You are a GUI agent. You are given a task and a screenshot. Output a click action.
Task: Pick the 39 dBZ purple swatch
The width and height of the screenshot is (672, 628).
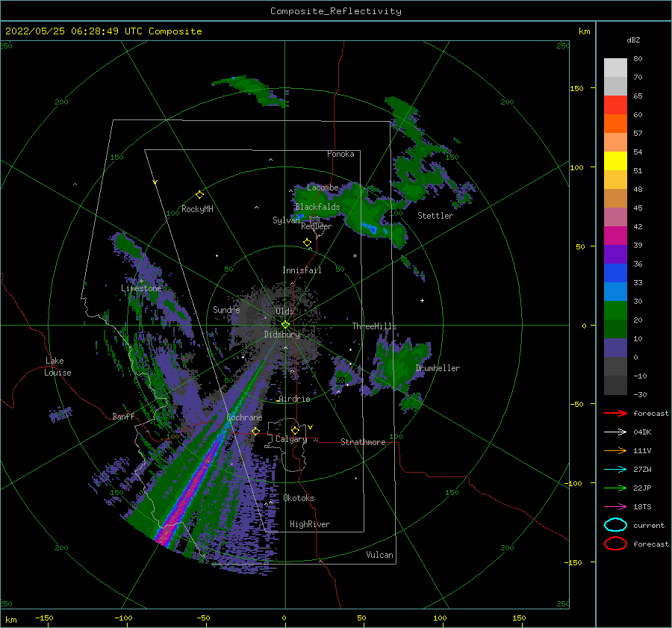[x=615, y=254]
